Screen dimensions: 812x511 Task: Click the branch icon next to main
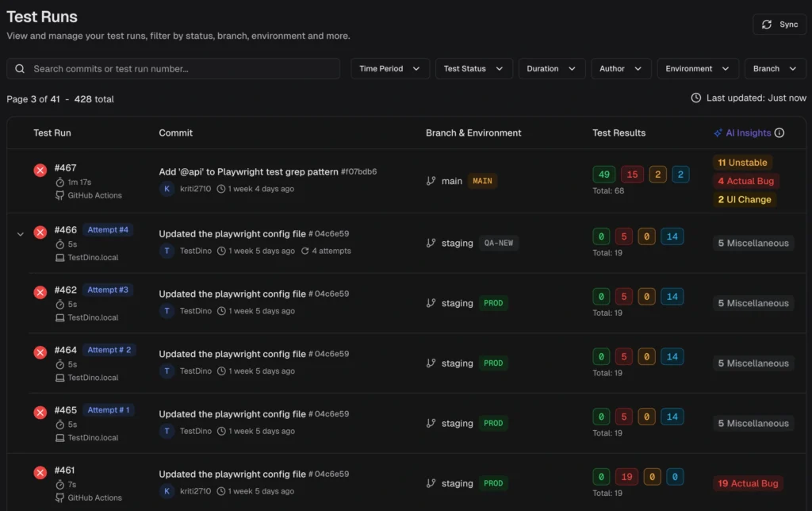point(431,181)
